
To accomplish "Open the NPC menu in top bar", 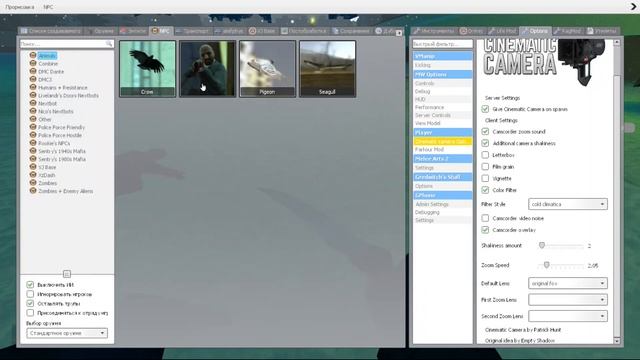I will point(48,7).
